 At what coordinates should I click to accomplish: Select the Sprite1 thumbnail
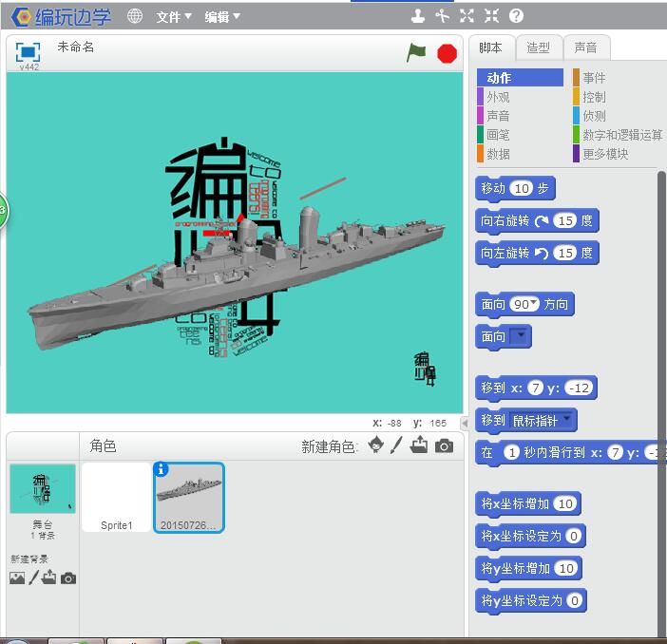click(x=117, y=498)
